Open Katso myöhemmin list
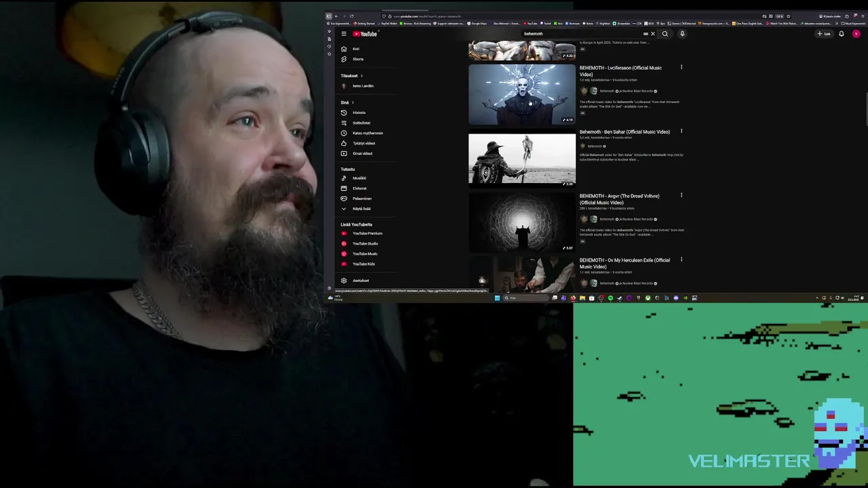Viewport: 868px width, 488px height. coord(366,133)
